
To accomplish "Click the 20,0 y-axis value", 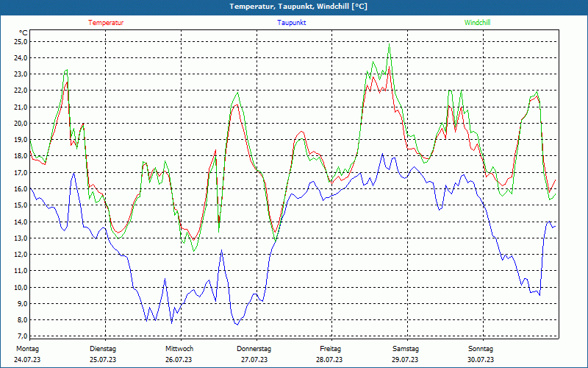I will tap(21, 124).
